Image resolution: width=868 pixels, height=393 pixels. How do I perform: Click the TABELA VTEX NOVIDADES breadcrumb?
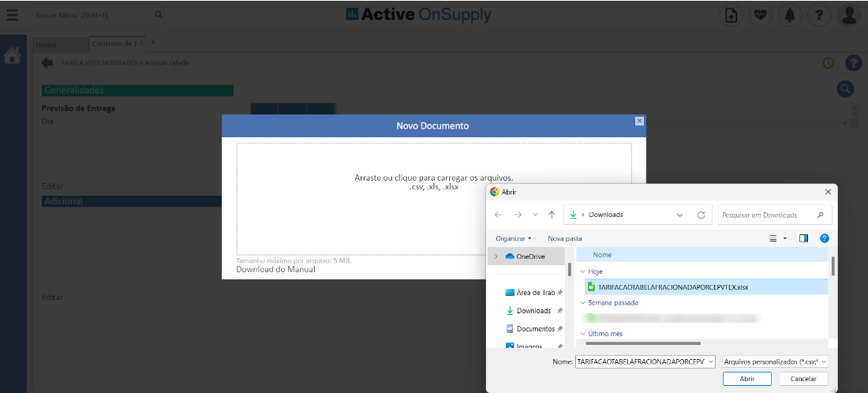(x=99, y=63)
